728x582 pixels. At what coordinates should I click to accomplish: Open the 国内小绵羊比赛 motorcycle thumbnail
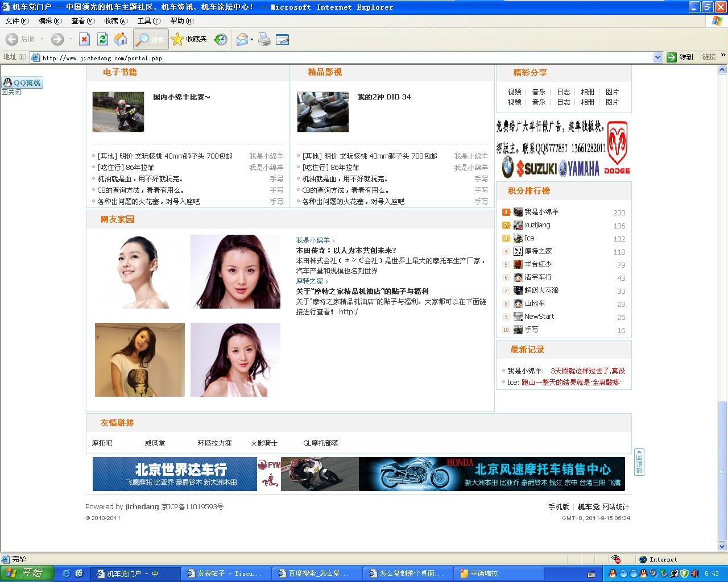tap(118, 112)
